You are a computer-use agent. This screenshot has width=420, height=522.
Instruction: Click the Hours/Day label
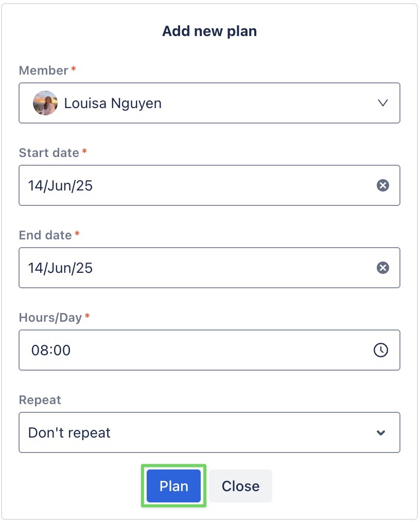50,317
